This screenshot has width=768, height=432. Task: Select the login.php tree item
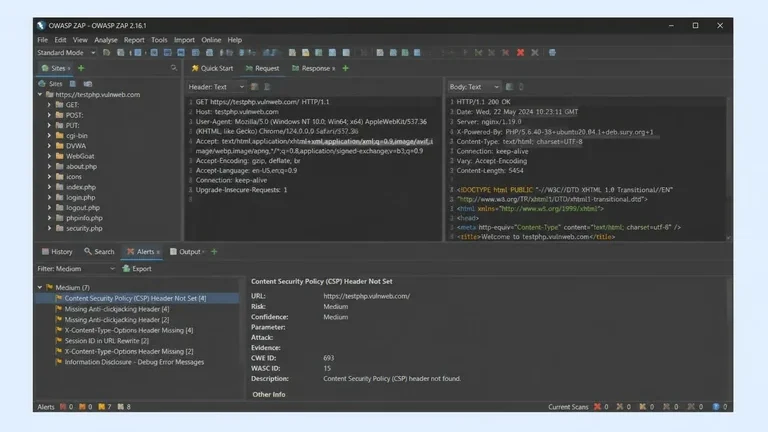(x=81, y=197)
